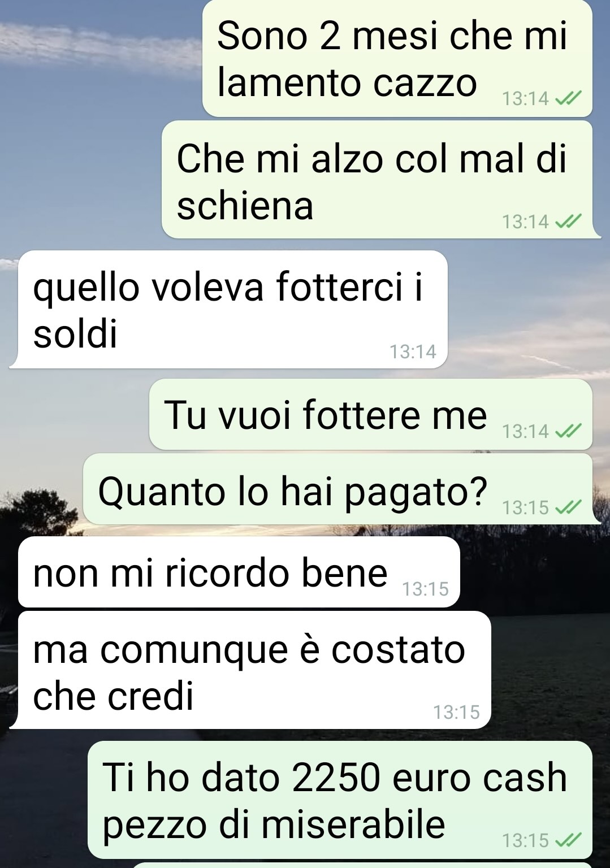This screenshot has width=610, height=868.
Task: Click 13:14 timestamp on 'Sono 2 mesi' message
Action: [x=526, y=99]
